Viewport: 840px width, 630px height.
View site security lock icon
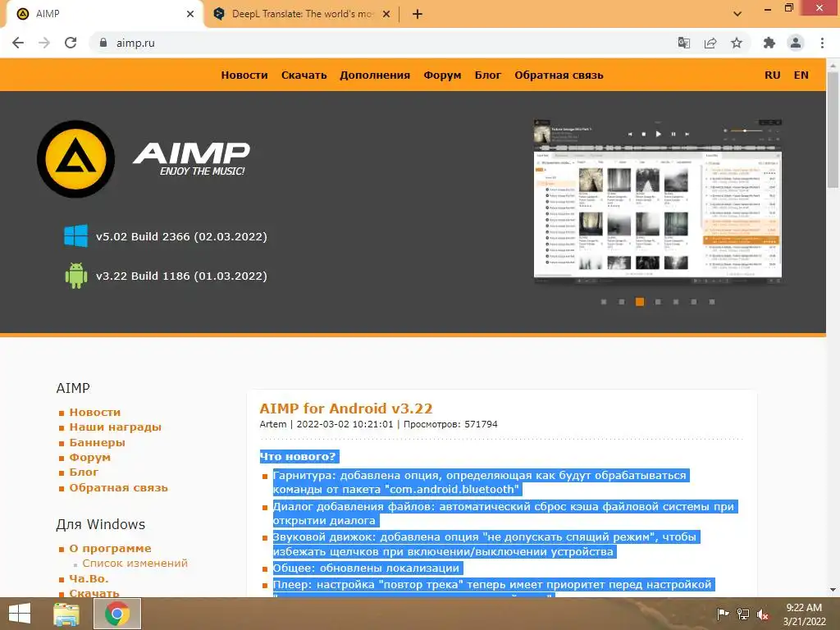click(x=103, y=43)
